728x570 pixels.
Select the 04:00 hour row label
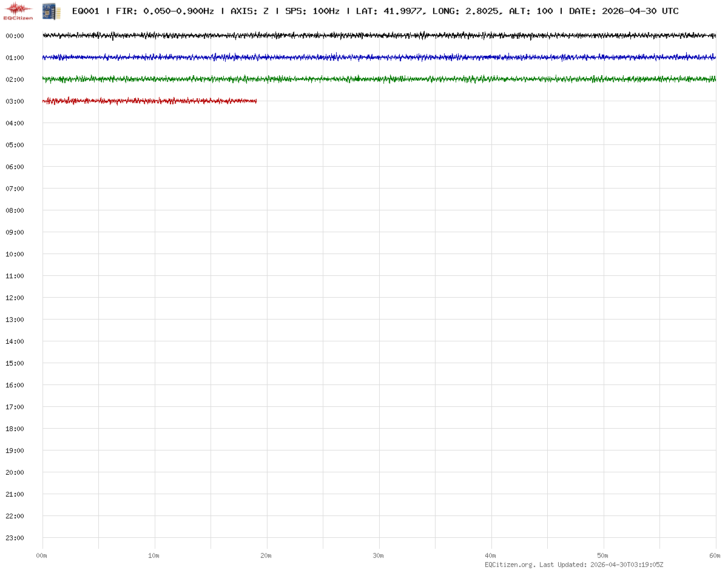pyautogui.click(x=15, y=123)
